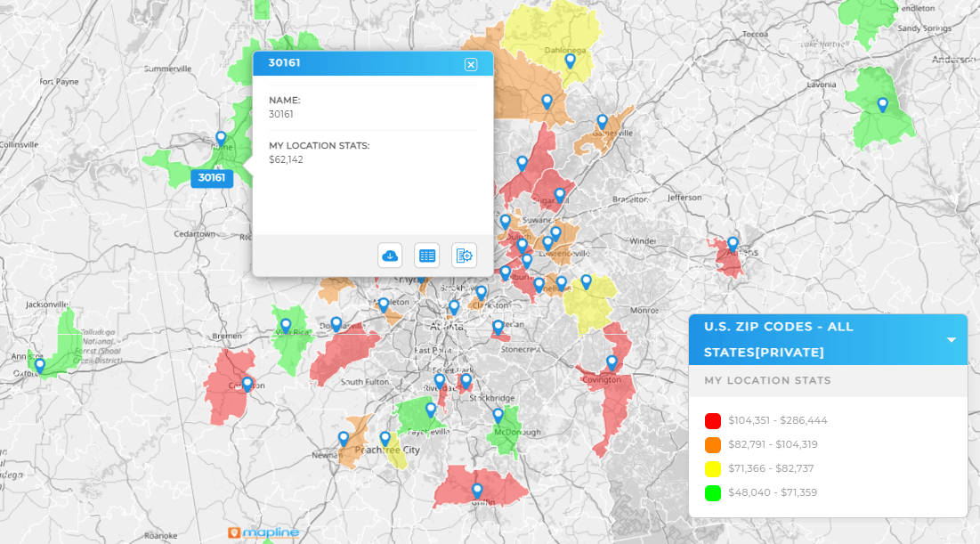Select the report settings icon in the popup
The width and height of the screenshot is (980, 544).
pyautogui.click(x=464, y=256)
